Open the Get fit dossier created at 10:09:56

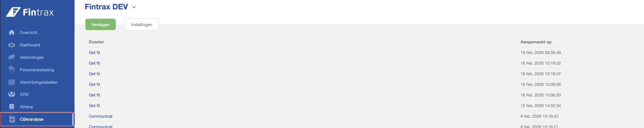pos(95,84)
